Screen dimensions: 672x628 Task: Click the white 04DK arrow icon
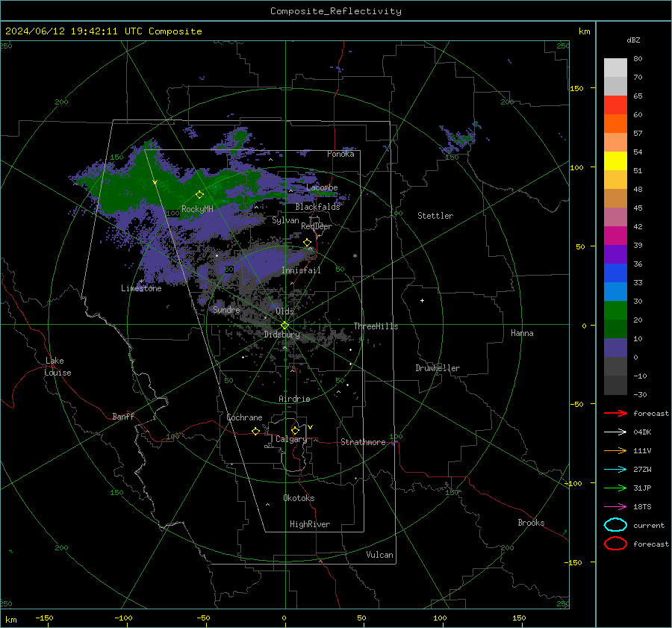(x=615, y=432)
